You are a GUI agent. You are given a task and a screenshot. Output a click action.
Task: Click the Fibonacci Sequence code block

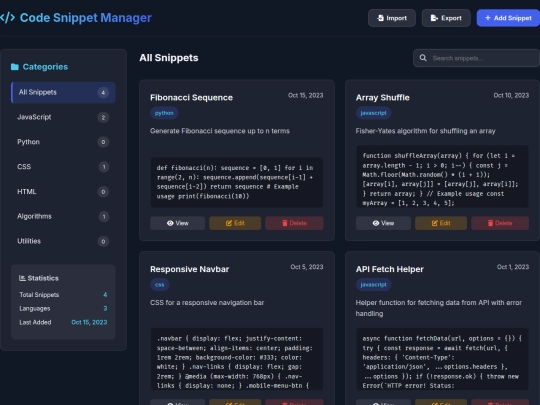237,182
